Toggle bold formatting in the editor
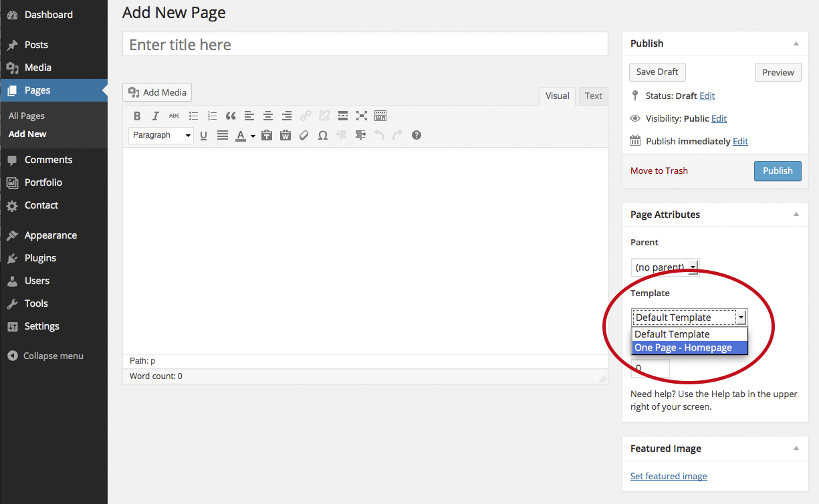 (137, 116)
